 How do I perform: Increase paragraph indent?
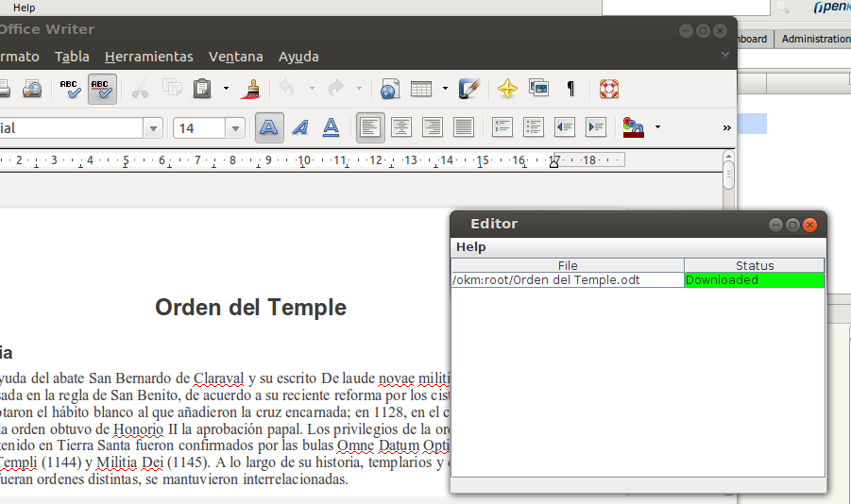tap(596, 127)
